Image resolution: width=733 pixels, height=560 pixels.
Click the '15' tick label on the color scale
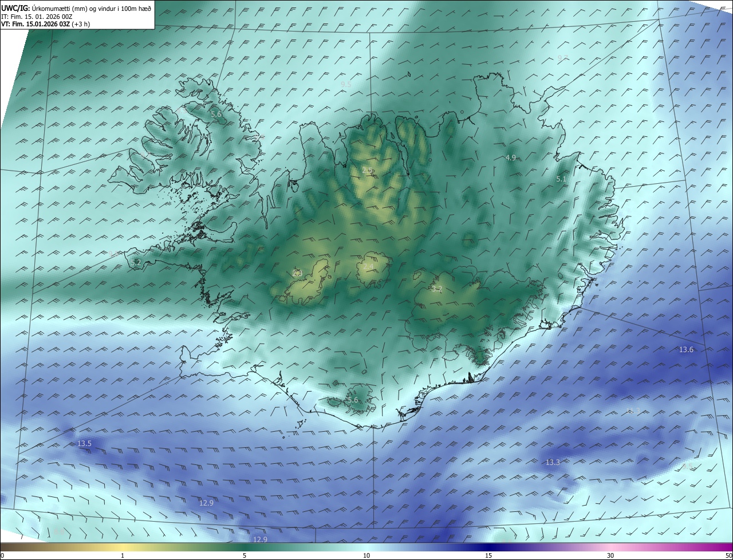pyautogui.click(x=488, y=555)
